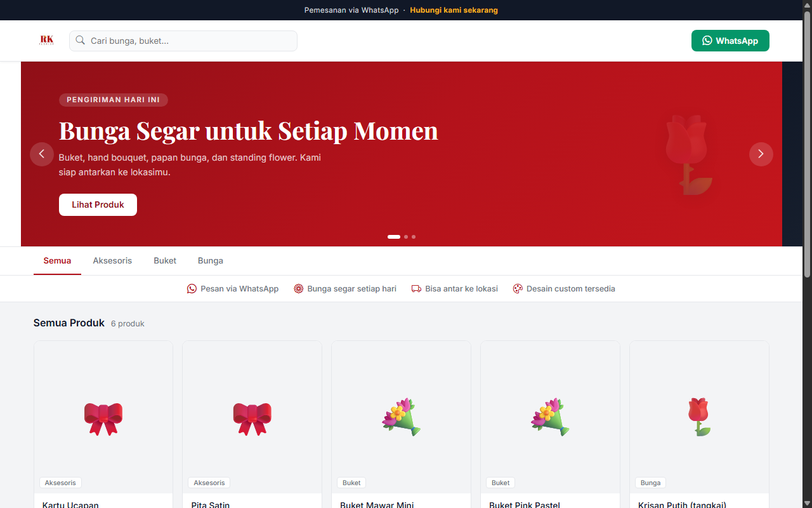Click the Buket Pink Pastel product title
Screen dimensions: 812x508
525,505
